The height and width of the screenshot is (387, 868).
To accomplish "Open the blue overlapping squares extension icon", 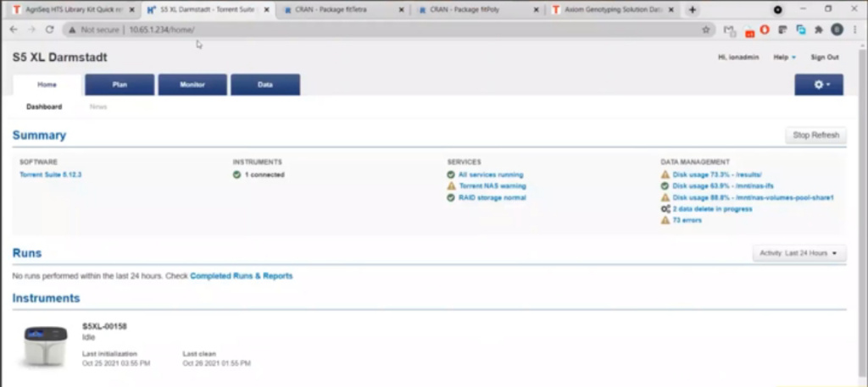I will click(801, 30).
